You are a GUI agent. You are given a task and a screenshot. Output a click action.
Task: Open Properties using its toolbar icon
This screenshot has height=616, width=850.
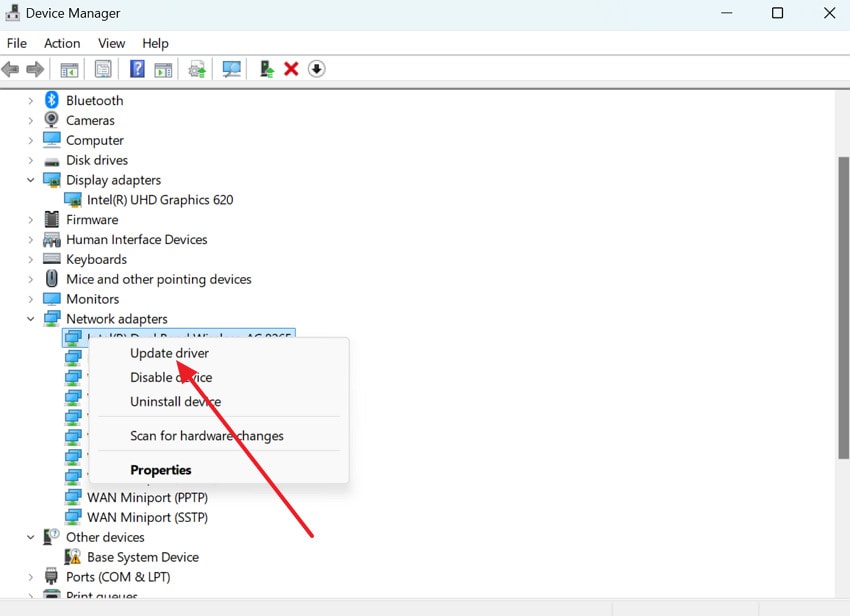(103, 68)
